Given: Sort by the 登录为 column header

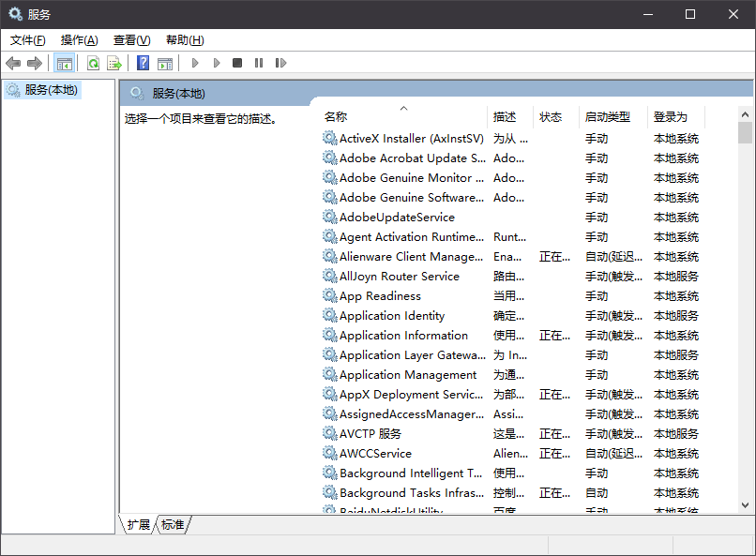Looking at the screenshot, I should tap(676, 116).
